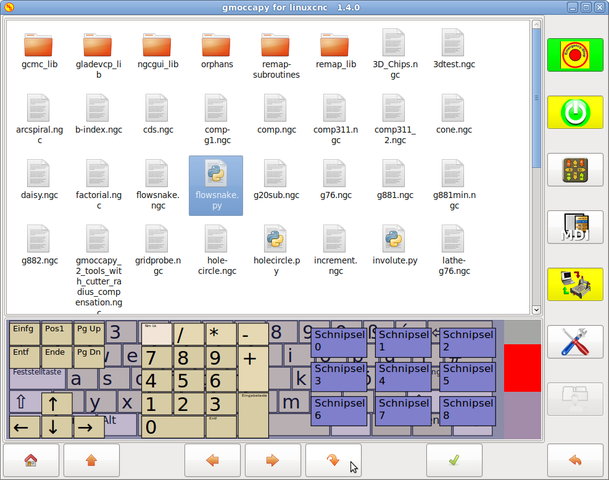Go up one directory level
Viewport: 609px width, 480px height.
pyautogui.click(x=92, y=461)
